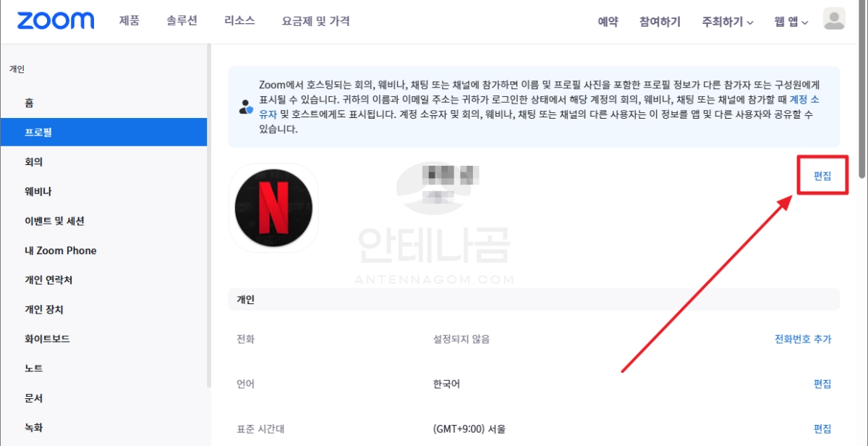Viewport: 868px width, 446px height.
Task: Click the 한국어 language value
Action: coord(446,384)
